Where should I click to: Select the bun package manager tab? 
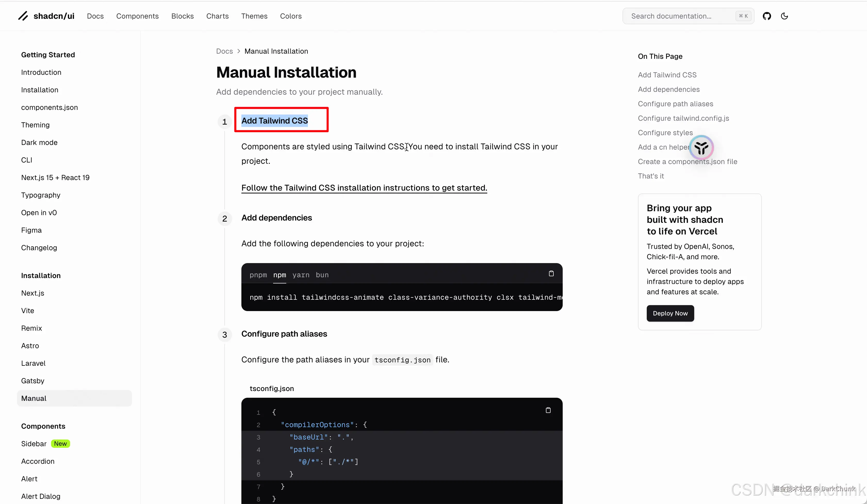pyautogui.click(x=322, y=275)
